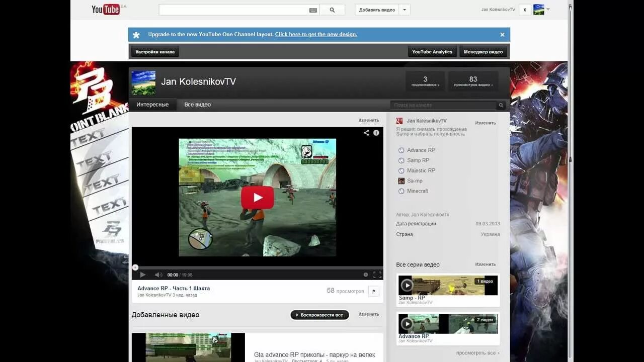This screenshot has width=644, height=362.
Task: Play the Samp - RP playlist thumbnail
Action: pyautogui.click(x=448, y=285)
